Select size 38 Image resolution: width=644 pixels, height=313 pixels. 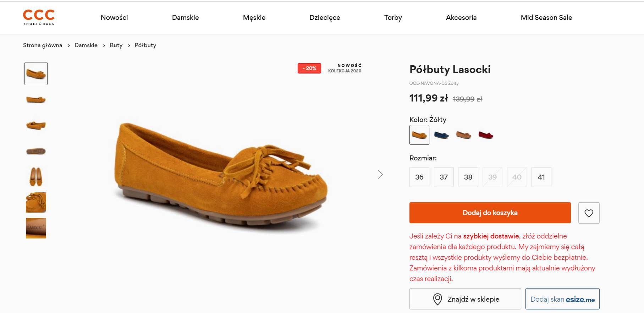click(468, 177)
